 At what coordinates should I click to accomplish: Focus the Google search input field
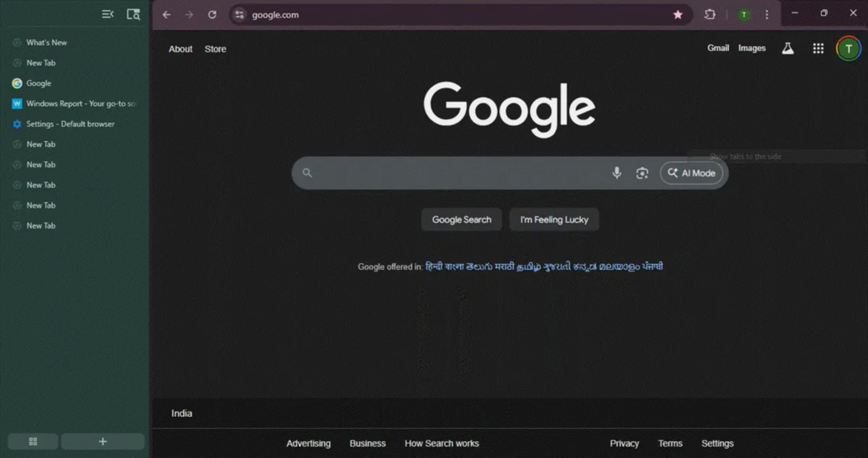point(458,173)
